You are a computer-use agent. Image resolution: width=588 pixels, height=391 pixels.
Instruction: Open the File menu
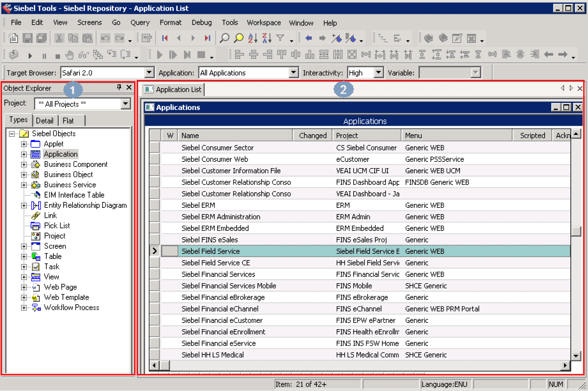click(x=16, y=22)
